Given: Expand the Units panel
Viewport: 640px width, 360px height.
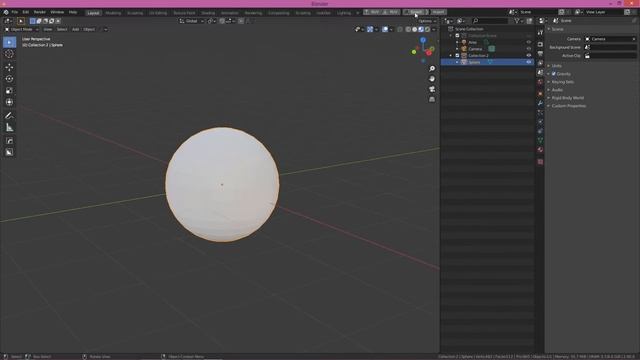Looking at the screenshot, I should pos(557,66).
